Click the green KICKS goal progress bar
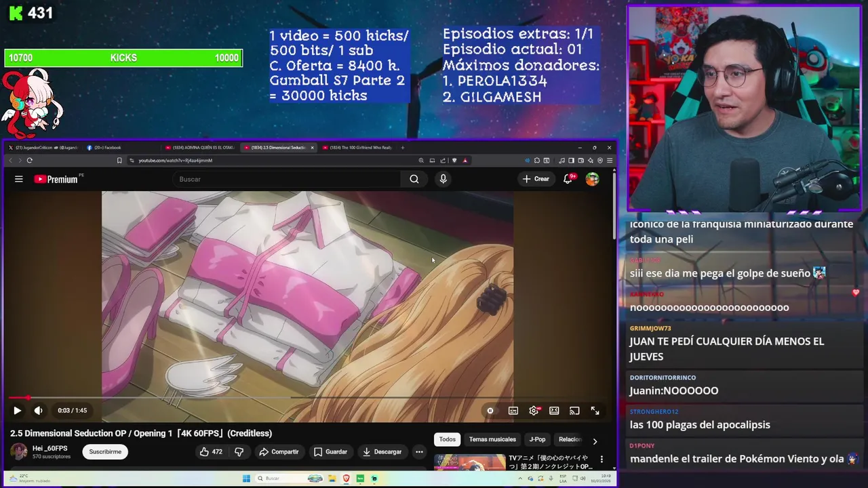The height and width of the screenshot is (488, 868). [x=123, y=58]
